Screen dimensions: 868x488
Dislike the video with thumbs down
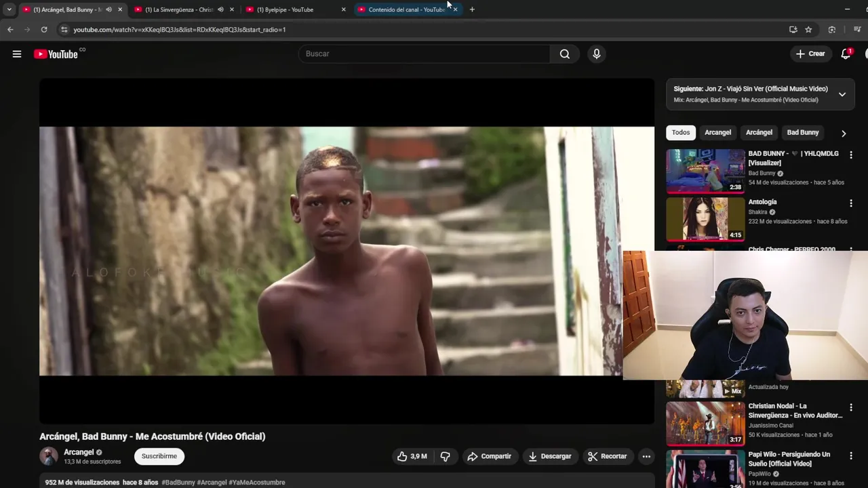pos(446,456)
